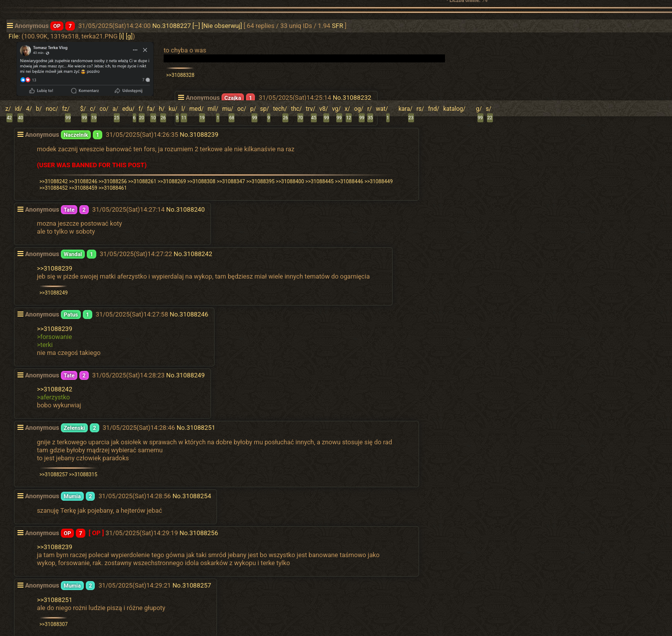Go to the fnd/ board
Image resolution: width=672 pixels, height=636 pixels.
pos(434,109)
